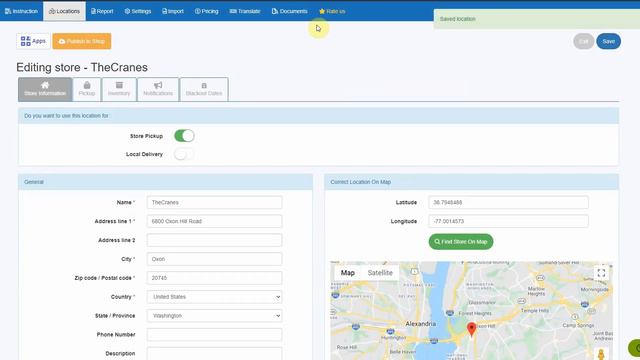Open the Pricing page
This screenshot has width=640, height=360.
pos(207,11)
